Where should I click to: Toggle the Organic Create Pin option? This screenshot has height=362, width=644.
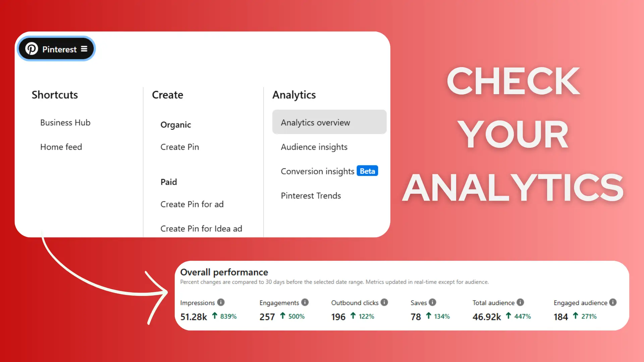[x=180, y=147]
